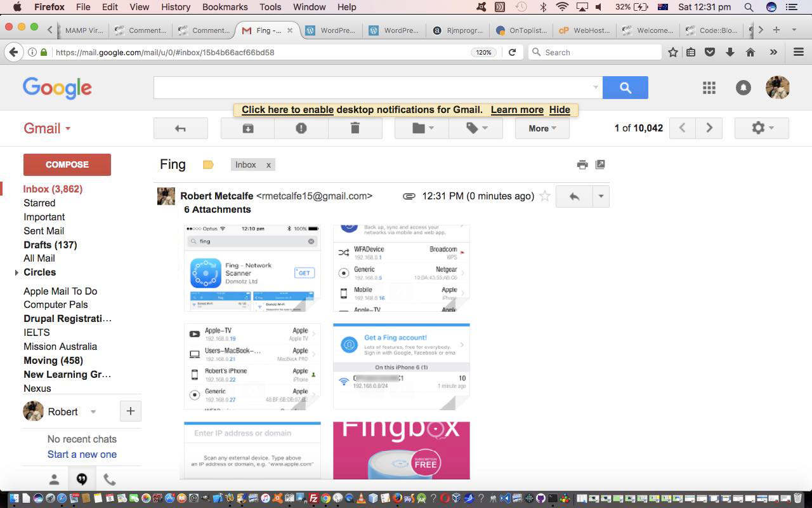
Task: Open Firefox downloads arrow icon
Action: point(730,53)
